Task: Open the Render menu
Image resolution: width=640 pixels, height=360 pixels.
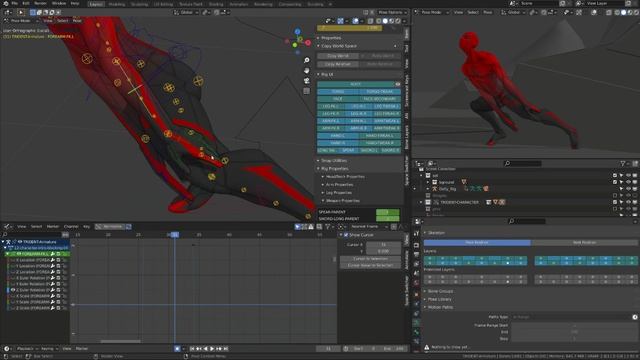Action: tap(40, 4)
